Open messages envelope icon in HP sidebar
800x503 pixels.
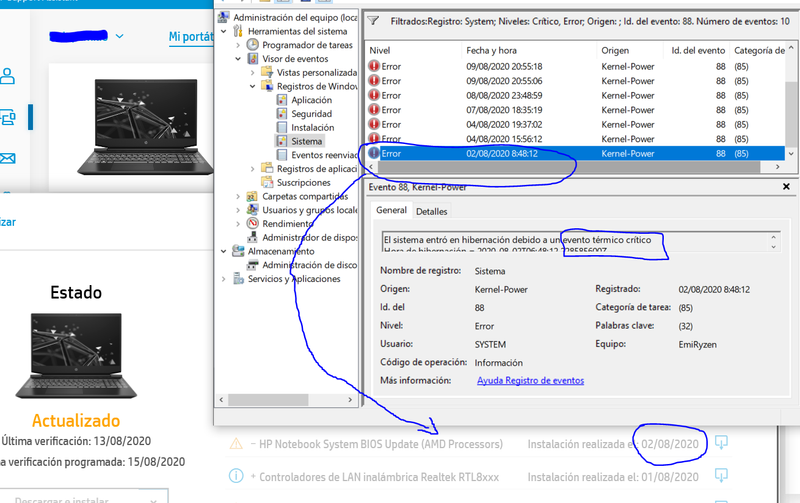pyautogui.click(x=7, y=159)
